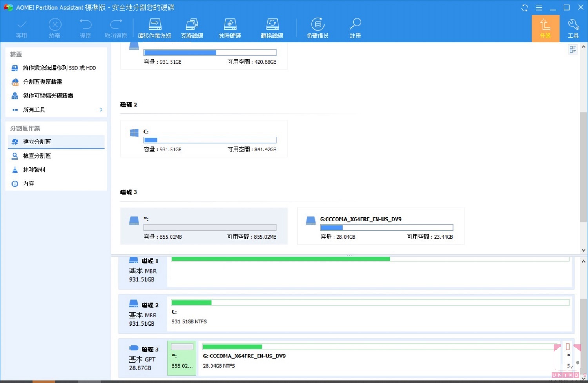Click the refresh icon in title bar
The height and width of the screenshot is (383, 588).
[525, 7]
